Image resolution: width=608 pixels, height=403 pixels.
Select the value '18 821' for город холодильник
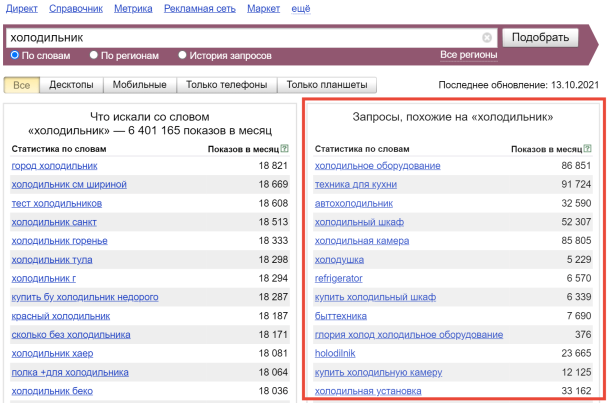click(x=273, y=166)
